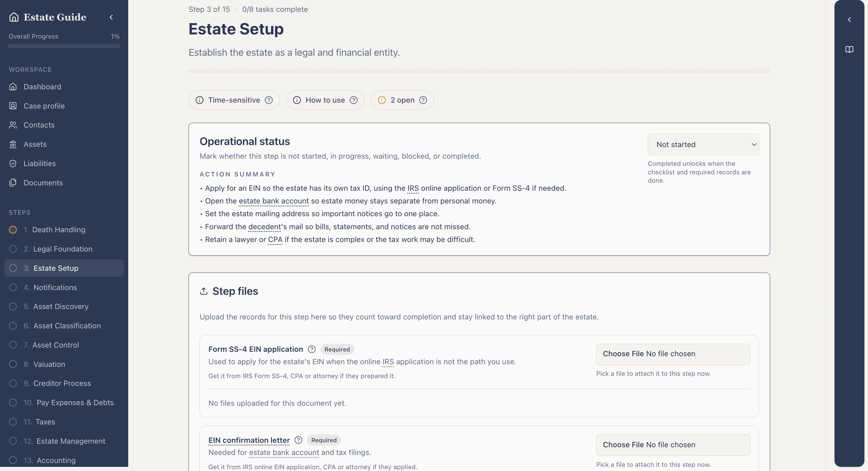Viewport: 868px width, 471px height.
Task: Click the status circle beside Notifications
Action: (13, 287)
